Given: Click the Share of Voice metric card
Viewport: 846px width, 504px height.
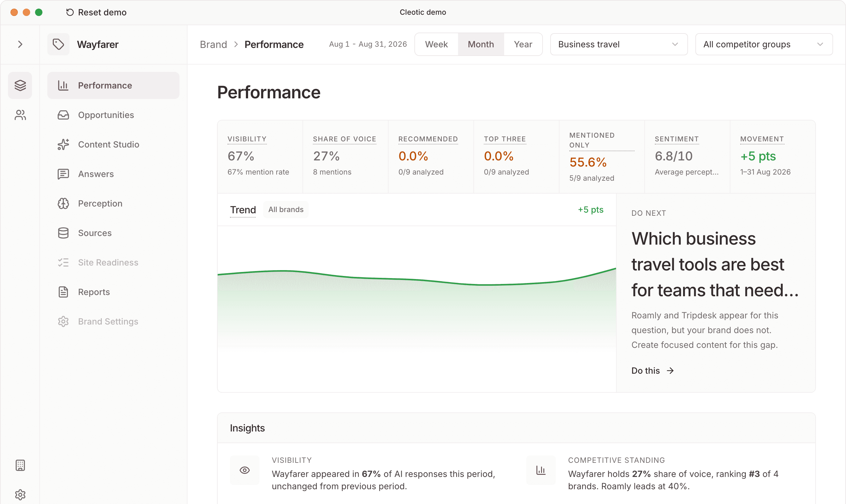Looking at the screenshot, I should (346, 156).
